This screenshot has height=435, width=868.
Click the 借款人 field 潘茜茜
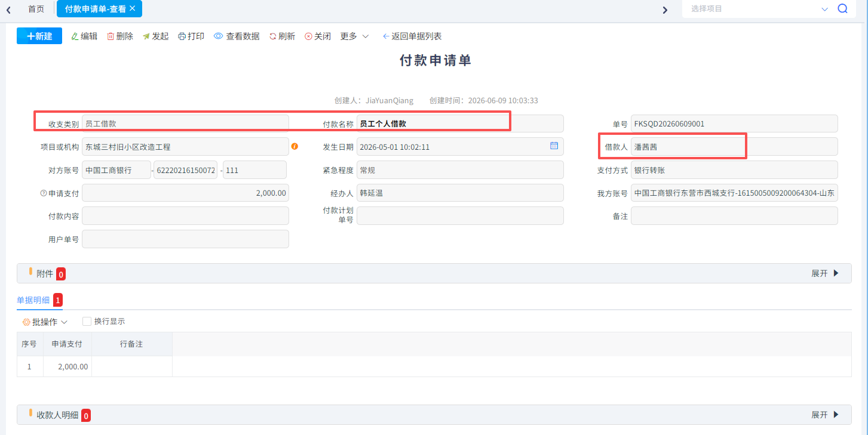(734, 147)
